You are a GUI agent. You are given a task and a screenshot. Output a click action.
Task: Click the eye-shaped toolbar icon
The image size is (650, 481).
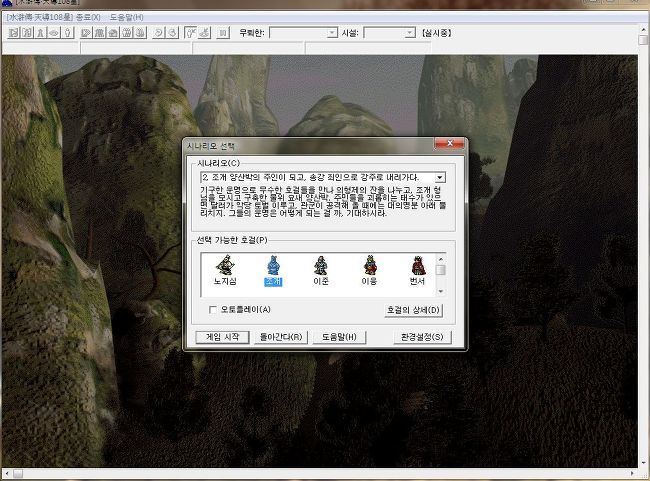pyautogui.click(x=54, y=33)
